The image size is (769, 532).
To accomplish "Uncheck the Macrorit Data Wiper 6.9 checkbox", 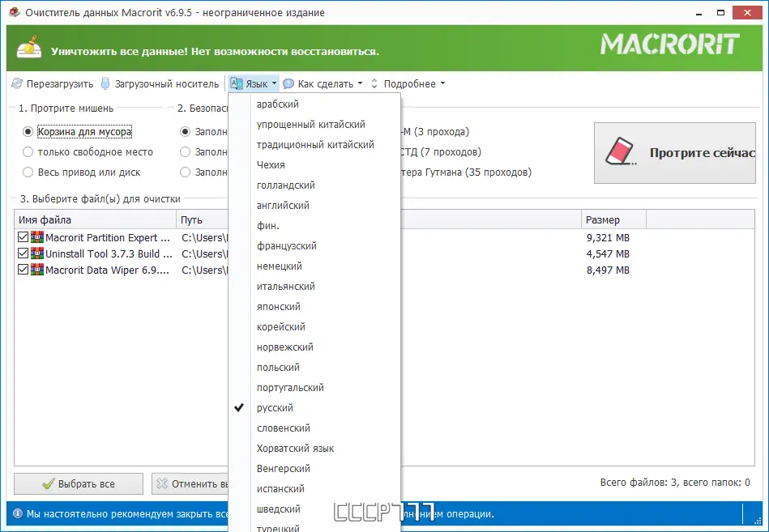I will point(23,270).
